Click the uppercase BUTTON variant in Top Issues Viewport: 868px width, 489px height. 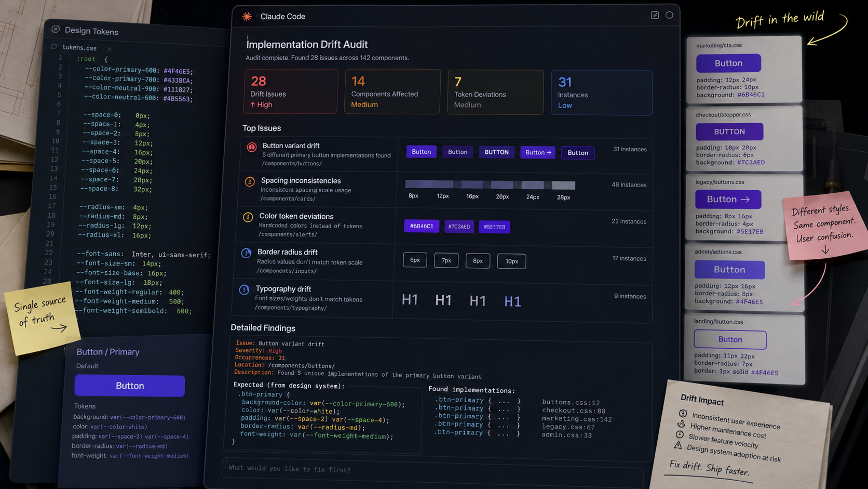[496, 152]
